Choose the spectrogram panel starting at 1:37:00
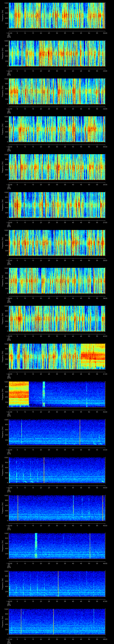Screen dimensions: 114x644 [57, 243]
